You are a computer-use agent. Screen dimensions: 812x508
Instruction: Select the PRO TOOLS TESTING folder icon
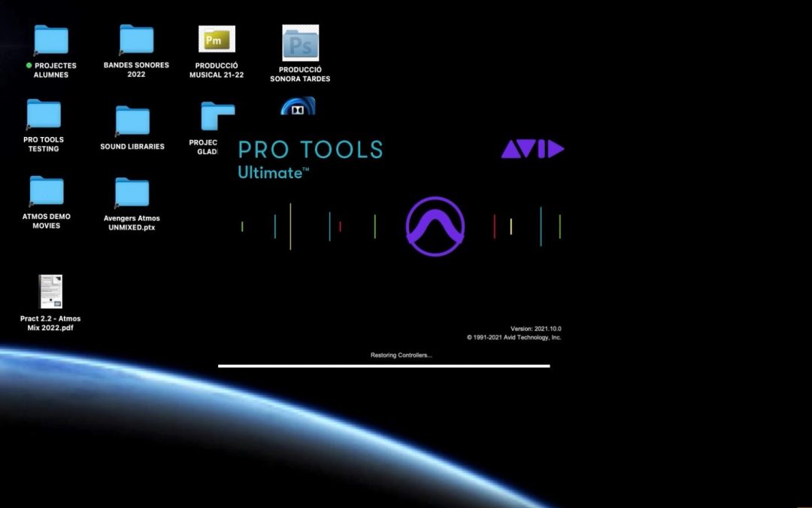pos(44,114)
